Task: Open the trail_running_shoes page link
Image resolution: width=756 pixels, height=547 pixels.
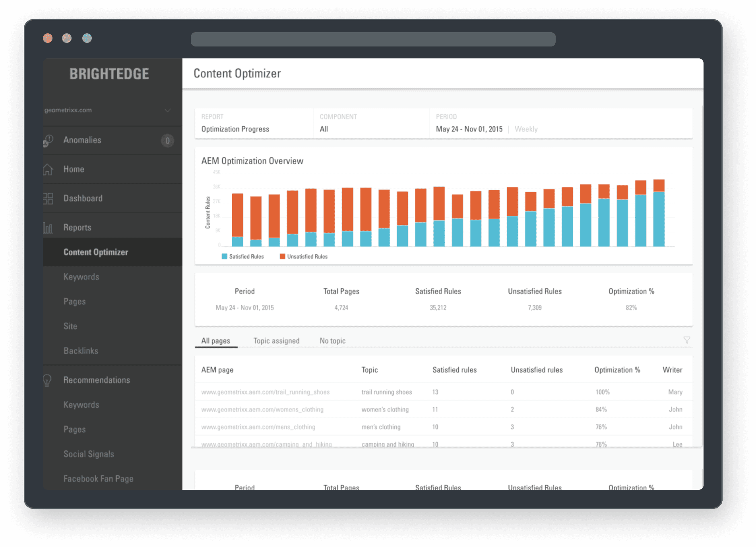Action: coord(265,392)
